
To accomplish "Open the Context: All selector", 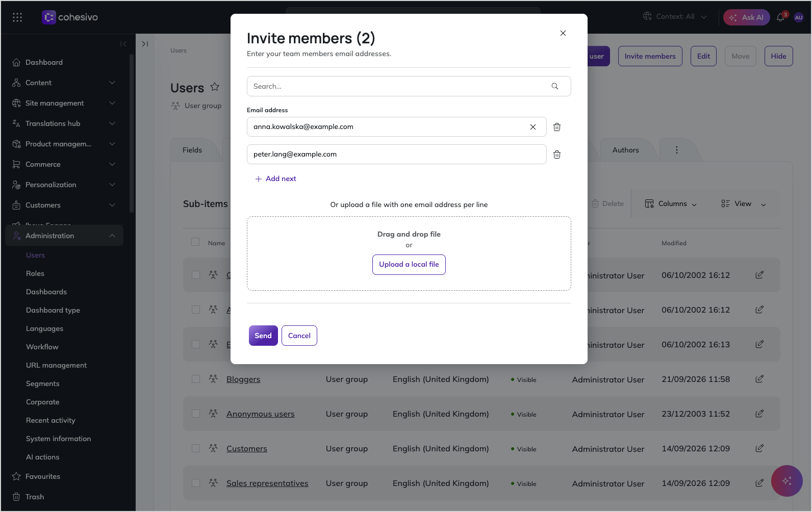I will 675,17.
